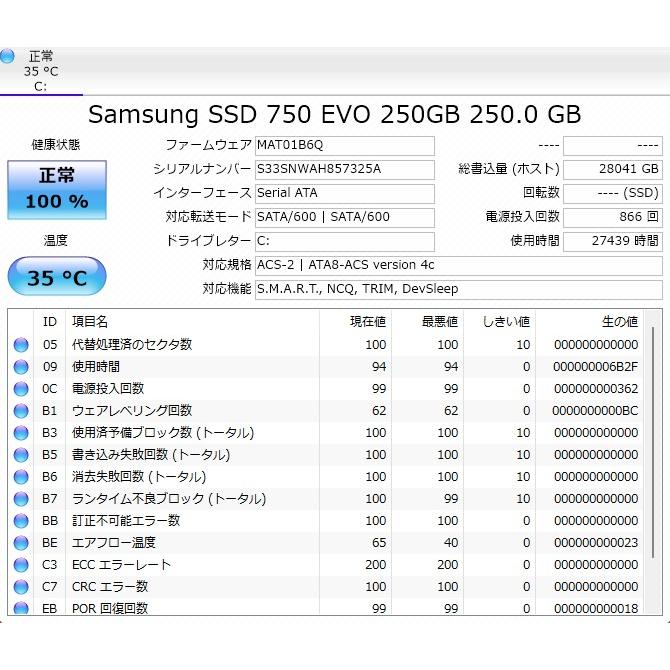Screen dimensions: 670x670
Task: Click the status orb for row 0C
Action: 21,389
